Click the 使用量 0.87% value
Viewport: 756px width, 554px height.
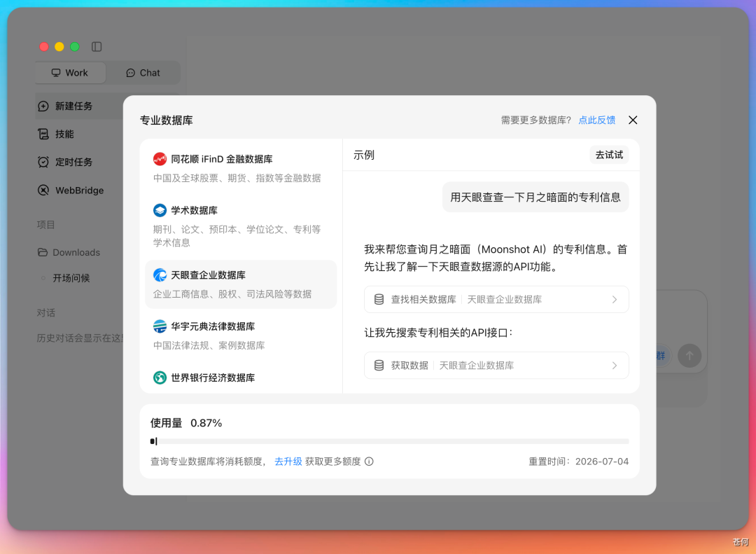pyautogui.click(x=206, y=423)
